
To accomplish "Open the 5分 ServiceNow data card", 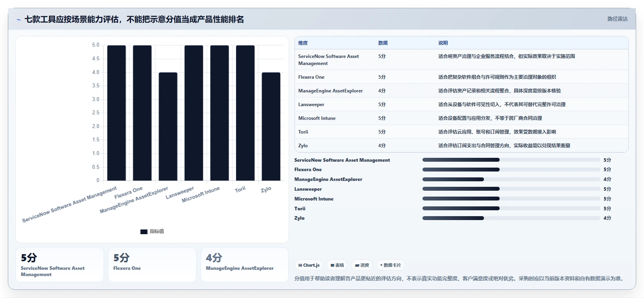I will click(x=60, y=265).
